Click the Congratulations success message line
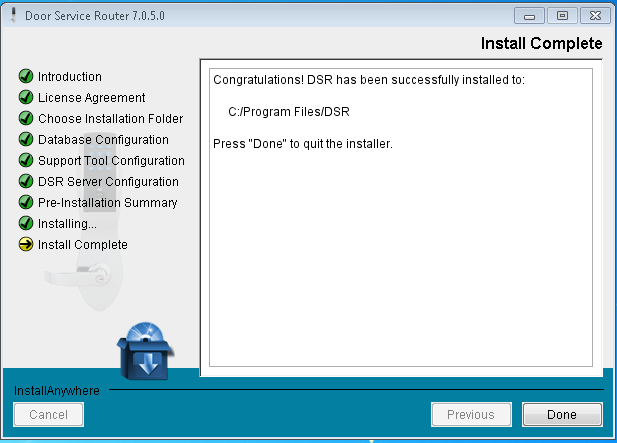This screenshot has height=443, width=617. point(369,80)
